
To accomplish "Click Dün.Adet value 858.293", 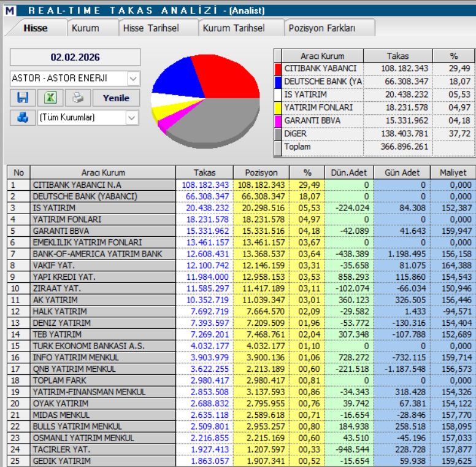I will pos(354,277).
